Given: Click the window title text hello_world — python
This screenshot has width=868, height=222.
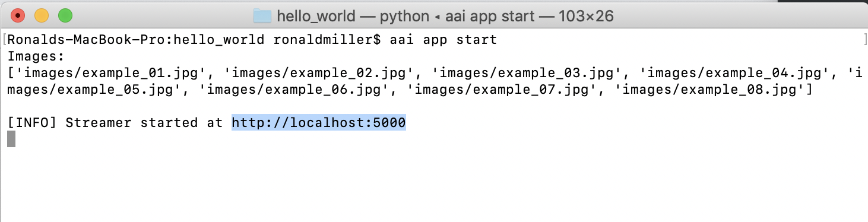Looking at the screenshot, I should [353, 16].
